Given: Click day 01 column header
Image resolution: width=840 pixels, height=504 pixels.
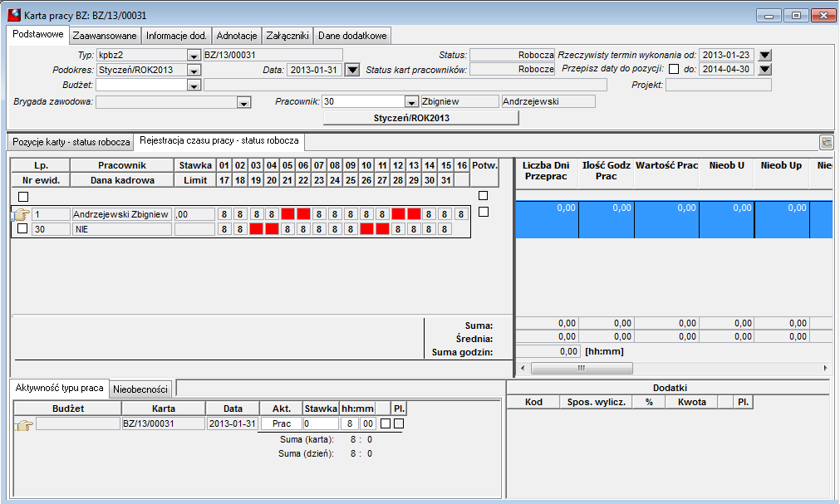Looking at the screenshot, I should [224, 165].
